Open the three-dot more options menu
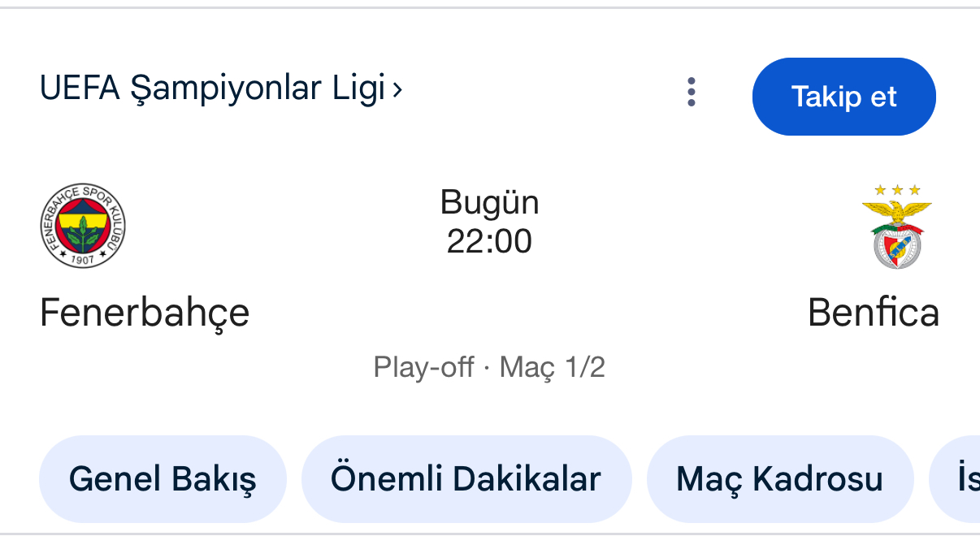This screenshot has width=980, height=549. pyautogui.click(x=692, y=93)
